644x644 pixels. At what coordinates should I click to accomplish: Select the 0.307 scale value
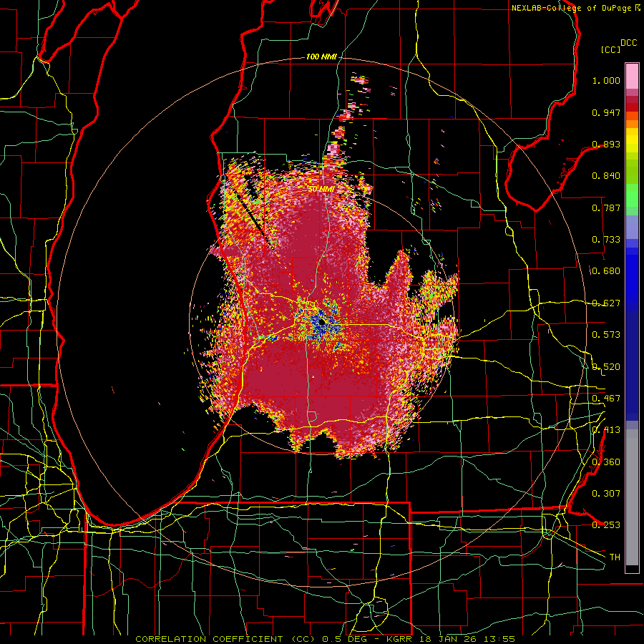click(x=606, y=494)
